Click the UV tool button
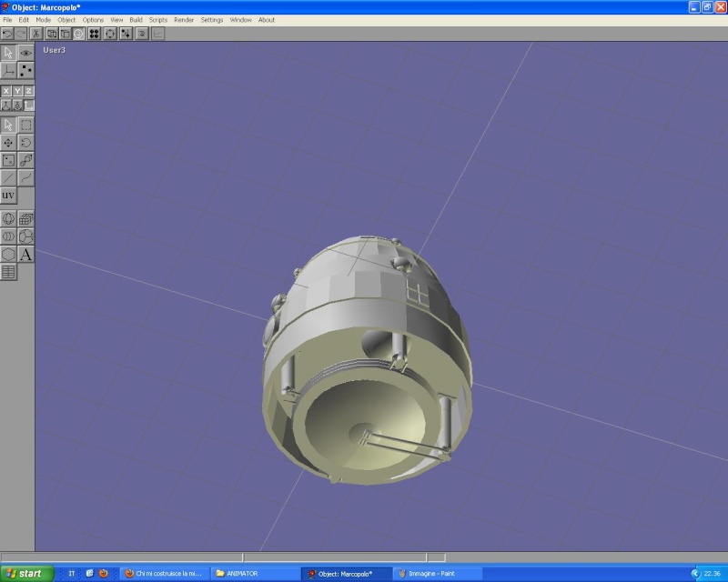Viewport: 728px width, 582px height. [x=8, y=196]
